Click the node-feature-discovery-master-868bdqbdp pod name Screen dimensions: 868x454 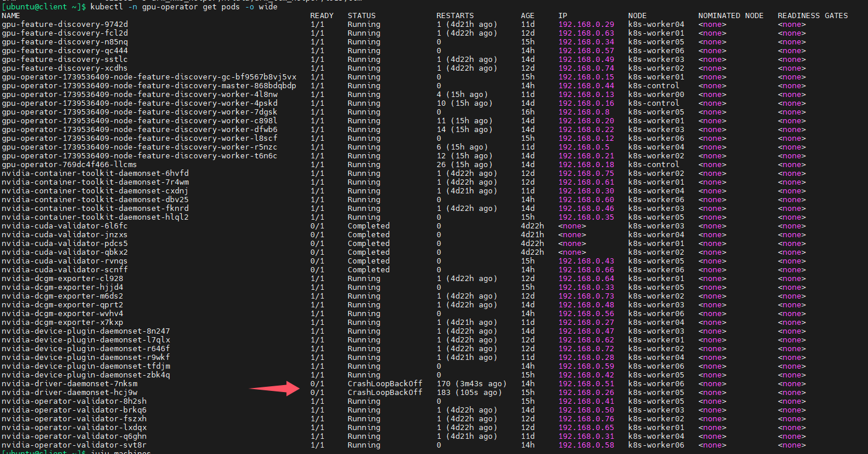click(x=148, y=85)
